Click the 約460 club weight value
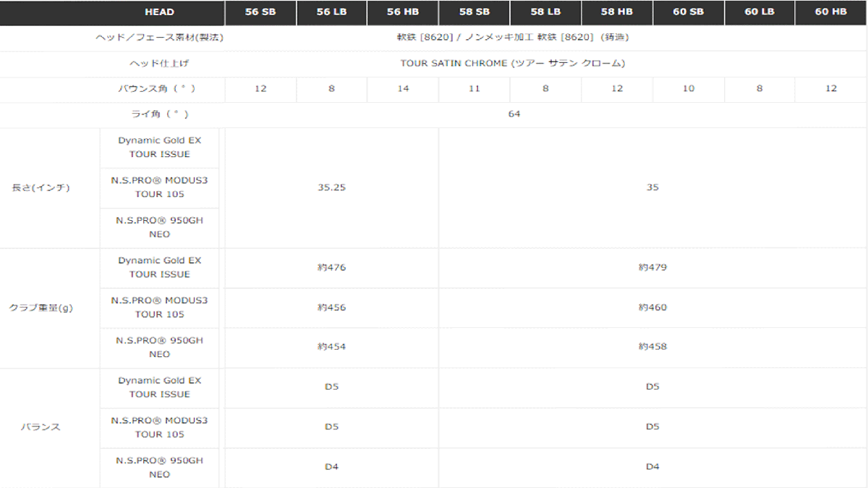 point(652,308)
